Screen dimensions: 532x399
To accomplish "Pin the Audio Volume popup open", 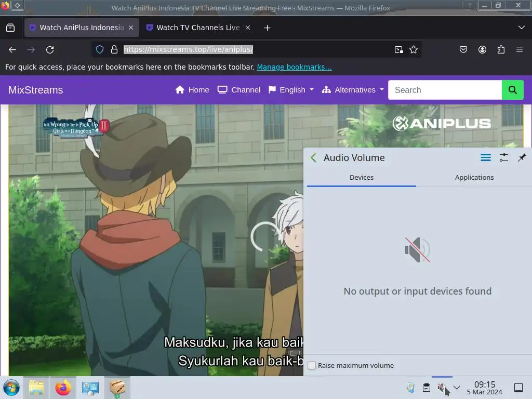I will [x=522, y=157].
